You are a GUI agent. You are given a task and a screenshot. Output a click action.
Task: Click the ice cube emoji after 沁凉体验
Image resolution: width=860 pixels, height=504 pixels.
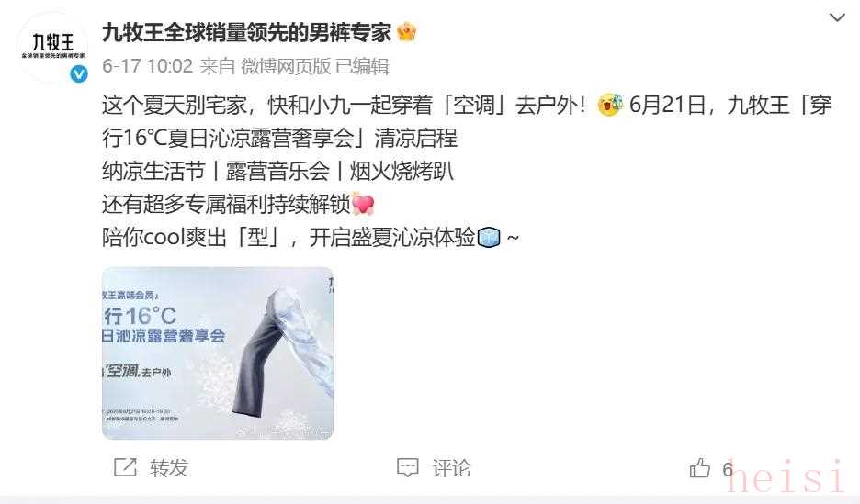[x=489, y=238]
